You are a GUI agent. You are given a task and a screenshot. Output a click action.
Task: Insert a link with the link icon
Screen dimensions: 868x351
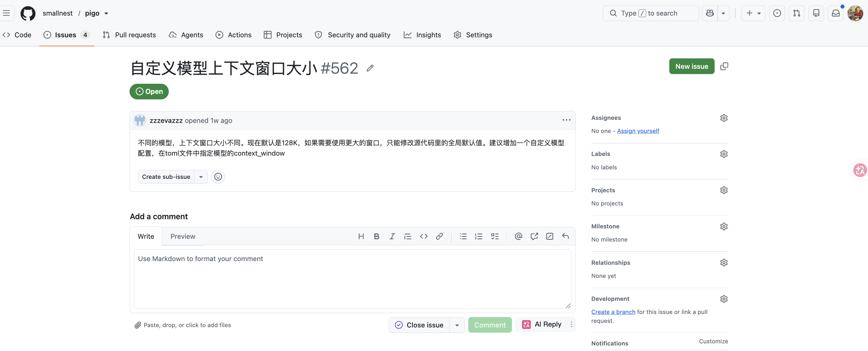[439, 236]
